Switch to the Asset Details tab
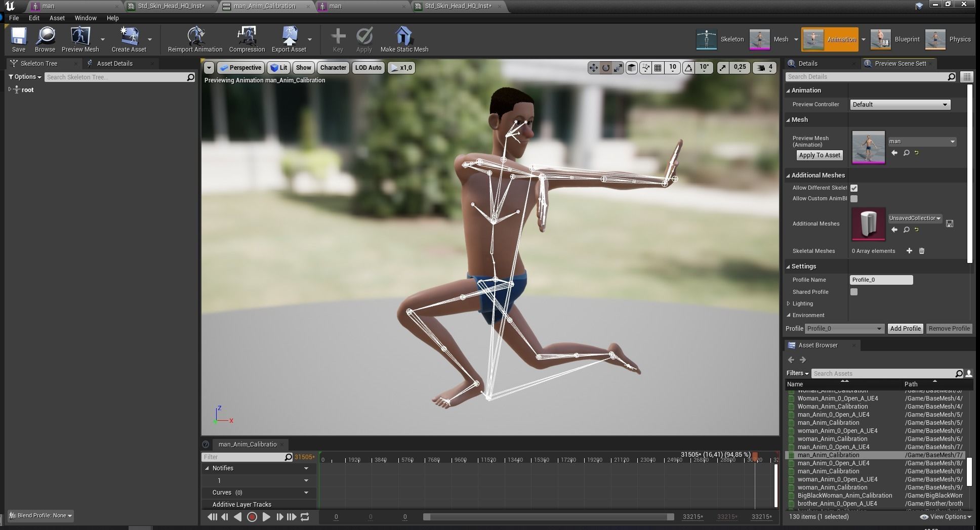This screenshot has width=980, height=530. pos(114,63)
